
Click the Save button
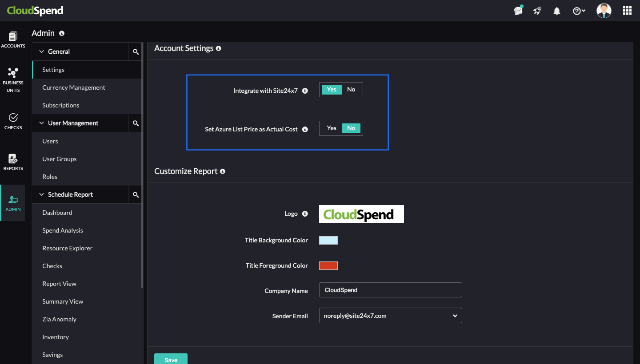(x=171, y=359)
